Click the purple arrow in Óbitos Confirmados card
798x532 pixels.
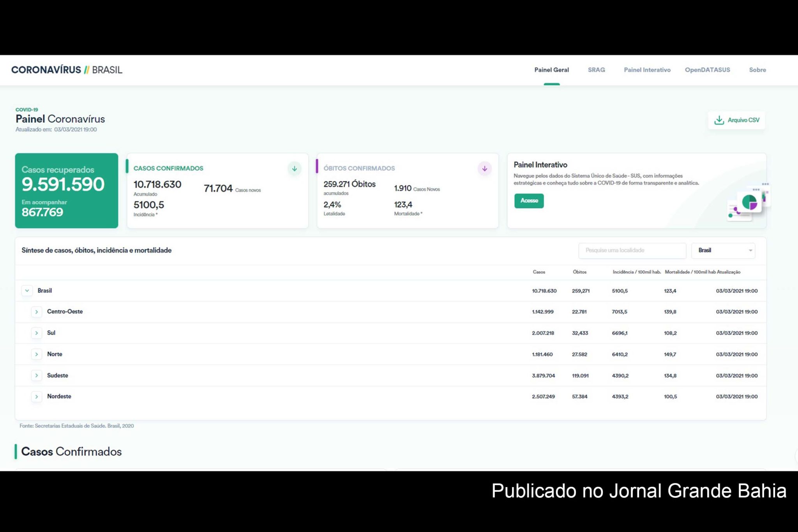tap(485, 169)
